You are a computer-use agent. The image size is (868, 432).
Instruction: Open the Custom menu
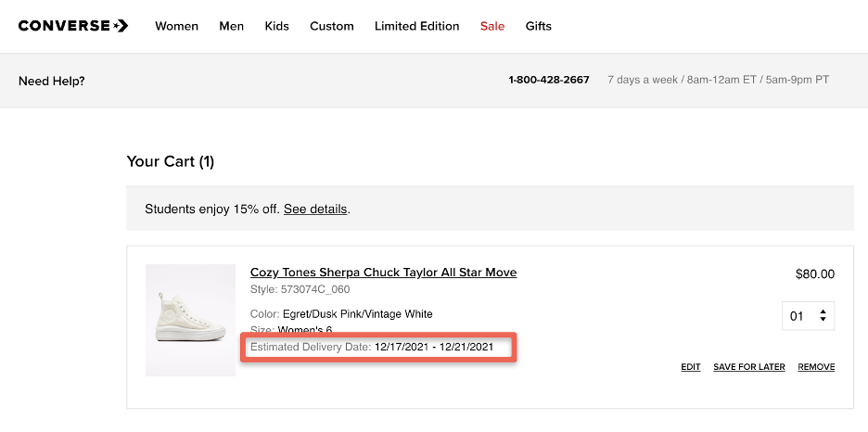click(x=332, y=26)
